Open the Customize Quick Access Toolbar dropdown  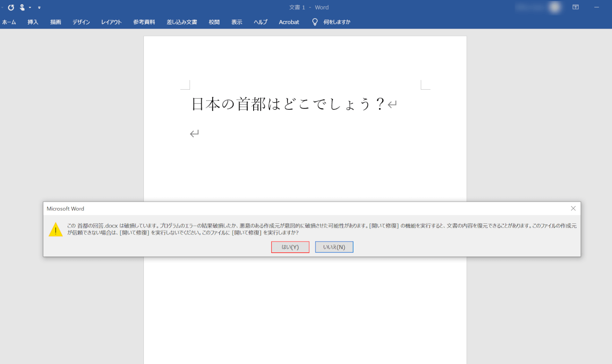[39, 8]
